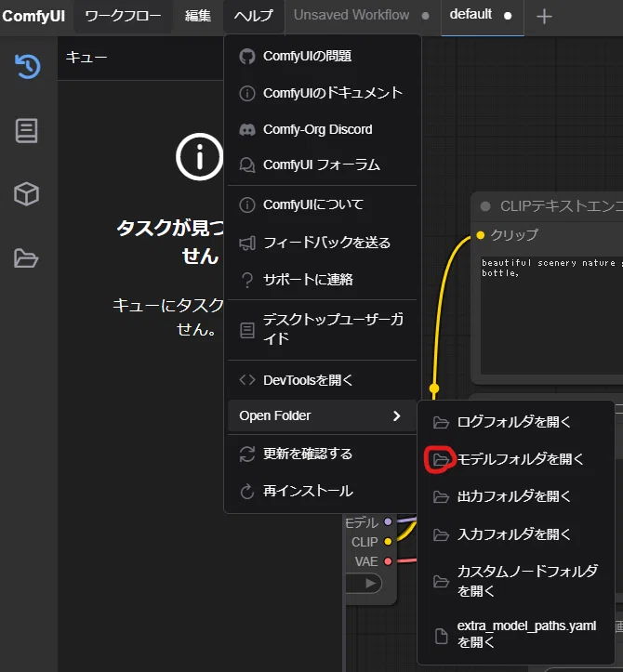This screenshot has width=623, height=672.
Task: Select ログフォルダを開く submenu item
Action: pyautogui.click(x=516, y=422)
